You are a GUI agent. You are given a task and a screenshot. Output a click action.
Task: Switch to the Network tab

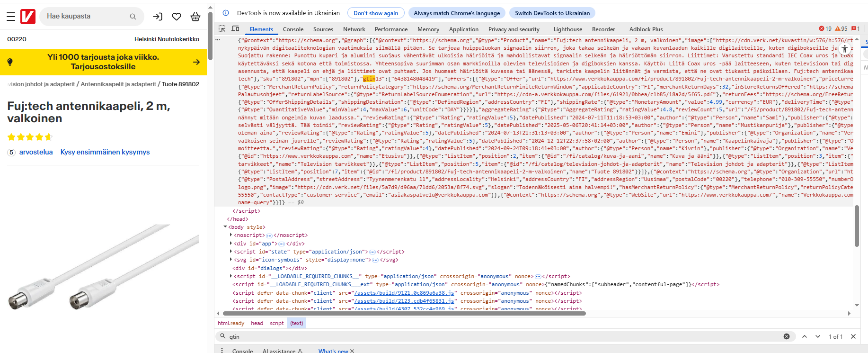[x=354, y=29]
